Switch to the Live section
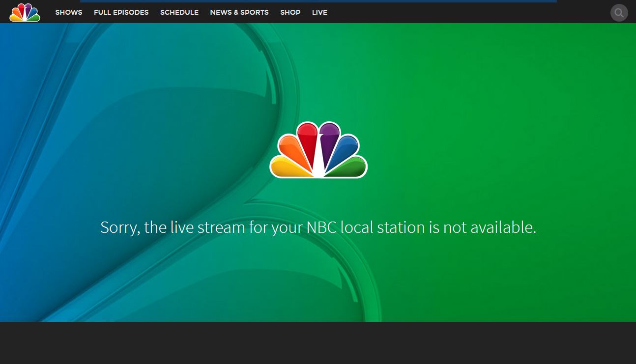Image resolution: width=636 pixels, height=364 pixels. tap(319, 12)
